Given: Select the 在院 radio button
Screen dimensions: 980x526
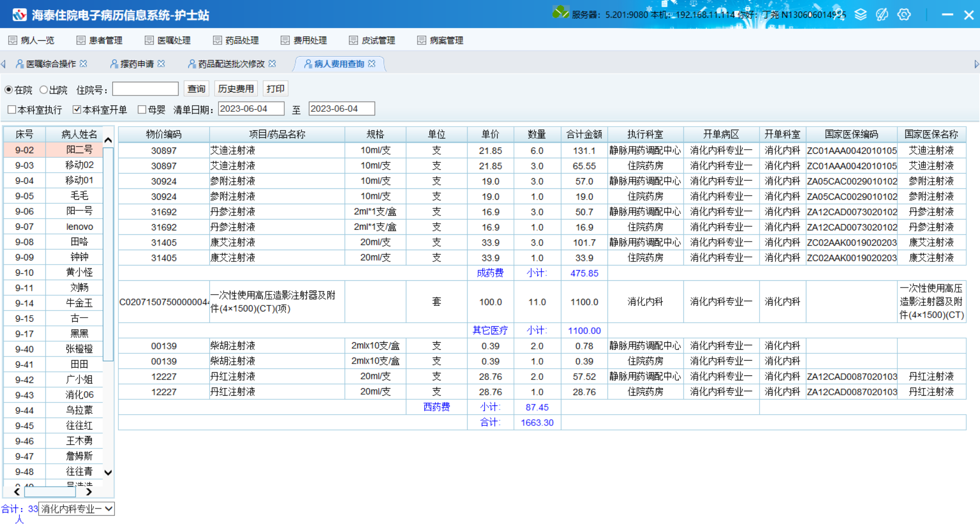Looking at the screenshot, I should tap(9, 90).
